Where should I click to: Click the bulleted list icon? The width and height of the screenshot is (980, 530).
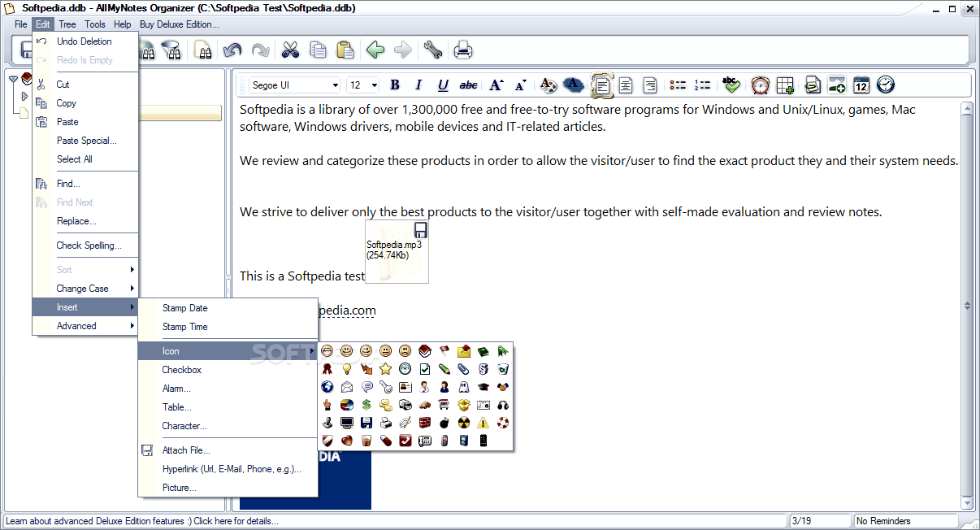tap(677, 85)
